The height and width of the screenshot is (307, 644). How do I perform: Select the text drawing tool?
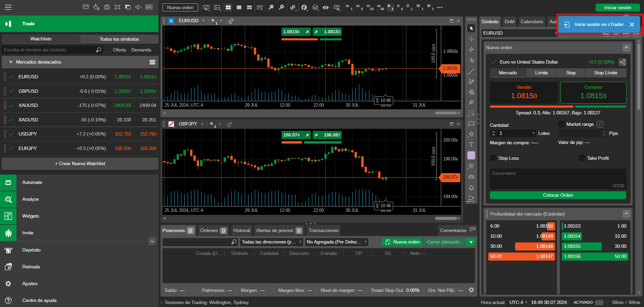pos(471,145)
